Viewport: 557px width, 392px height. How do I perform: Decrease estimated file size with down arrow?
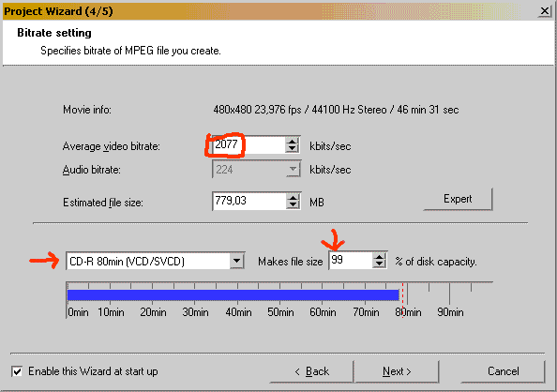tap(293, 205)
